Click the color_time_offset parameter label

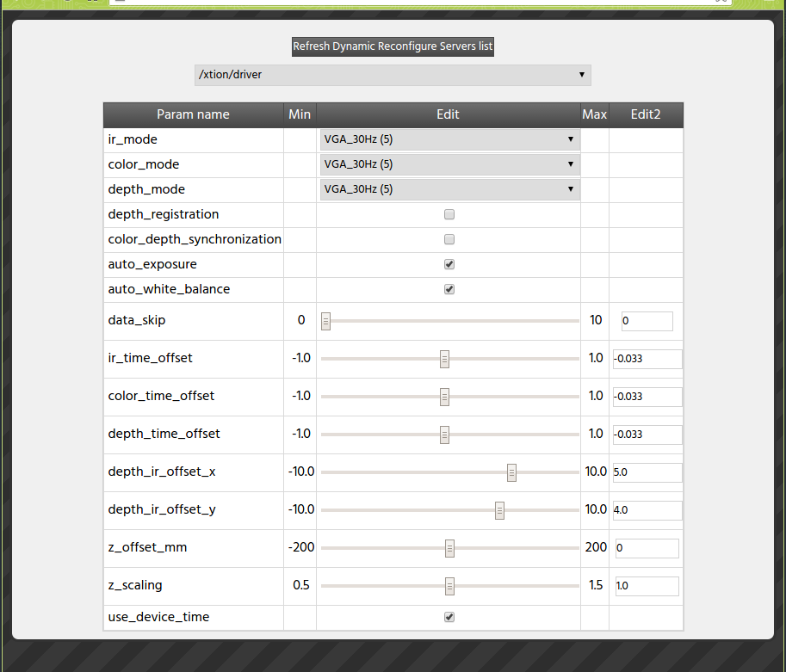[161, 397]
